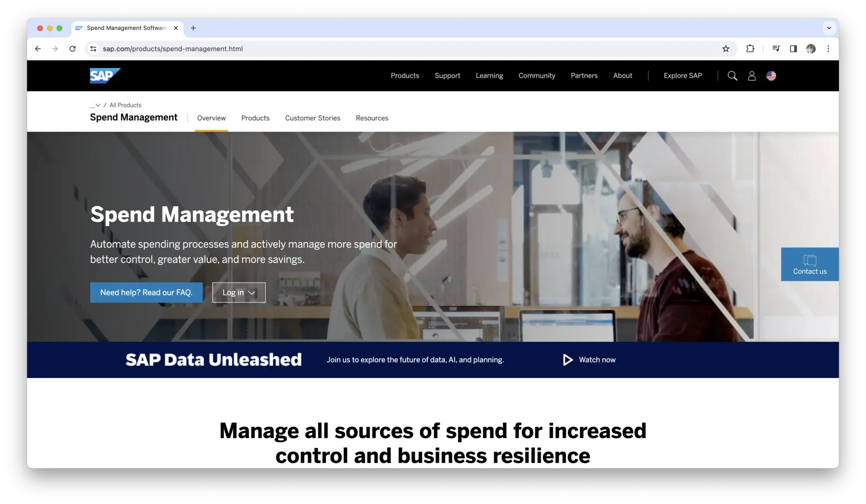Go forward with the browser forward arrow

tap(55, 49)
